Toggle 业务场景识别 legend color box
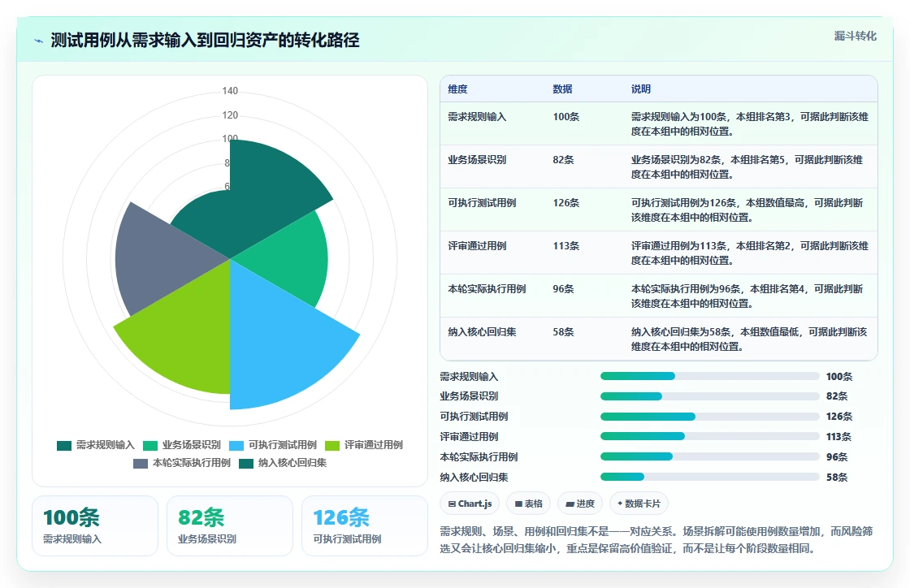The height and width of the screenshot is (588, 910). pyautogui.click(x=150, y=445)
